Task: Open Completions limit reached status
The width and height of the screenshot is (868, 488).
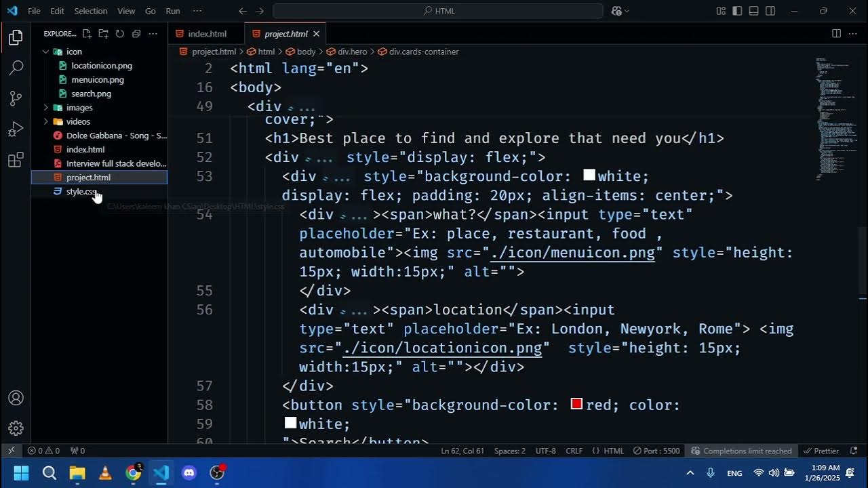Action: pos(741,451)
